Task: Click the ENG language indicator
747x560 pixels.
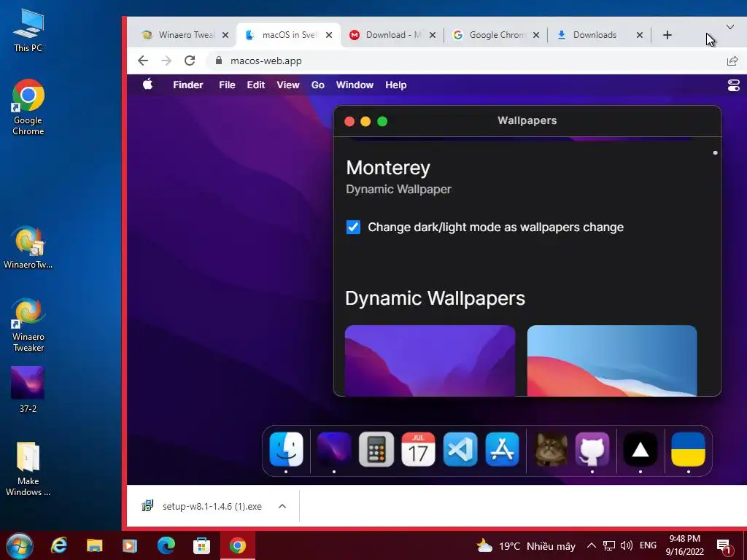Action: (x=648, y=545)
